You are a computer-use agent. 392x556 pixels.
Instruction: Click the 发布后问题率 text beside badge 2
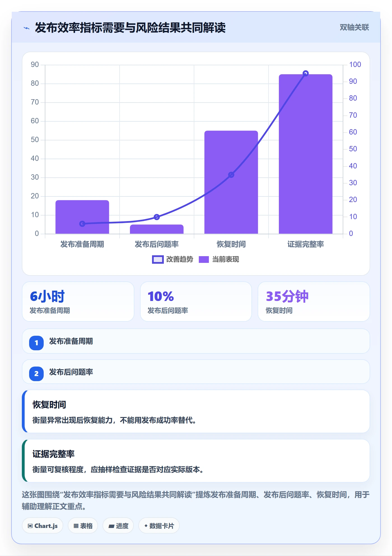(x=71, y=372)
